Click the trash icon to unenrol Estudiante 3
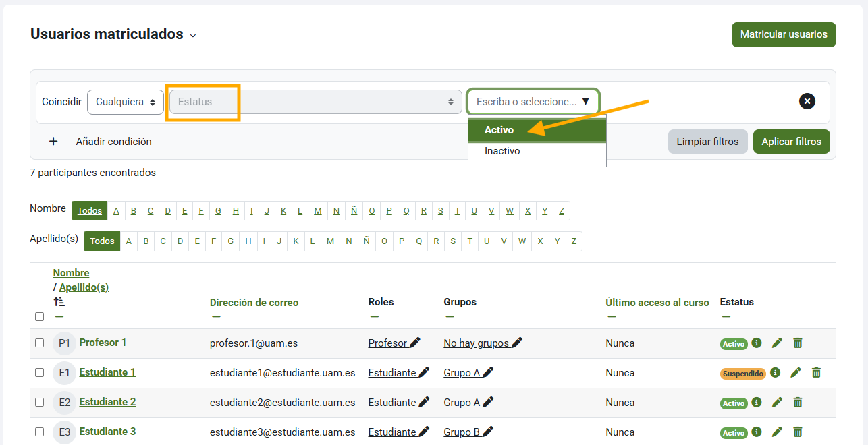Viewport: 868px width, 445px height. (x=797, y=432)
